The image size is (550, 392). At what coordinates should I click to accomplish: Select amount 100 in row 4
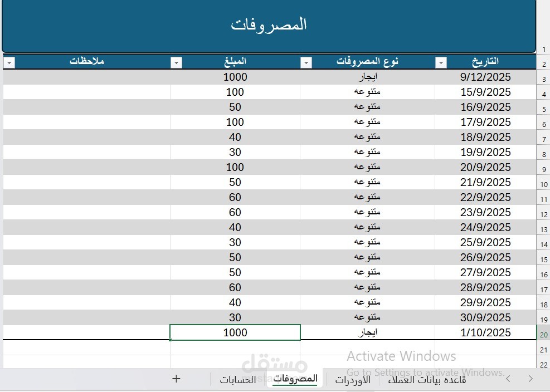235,92
